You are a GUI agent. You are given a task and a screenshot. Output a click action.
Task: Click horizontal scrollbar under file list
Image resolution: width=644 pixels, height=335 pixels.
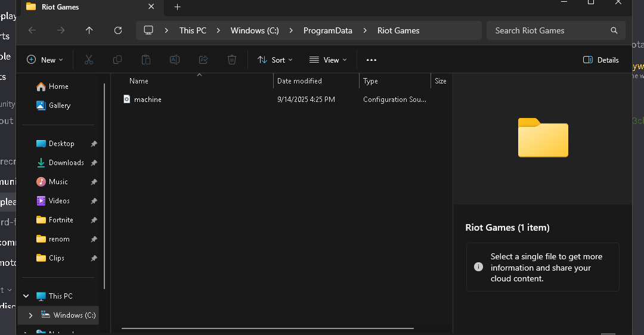(267, 328)
